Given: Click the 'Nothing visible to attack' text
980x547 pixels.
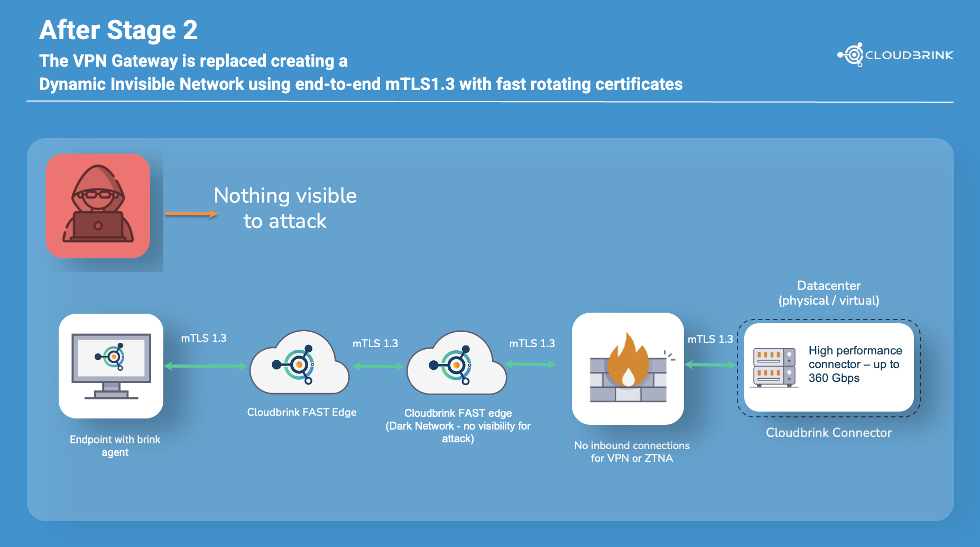Looking at the screenshot, I should coord(285,208).
